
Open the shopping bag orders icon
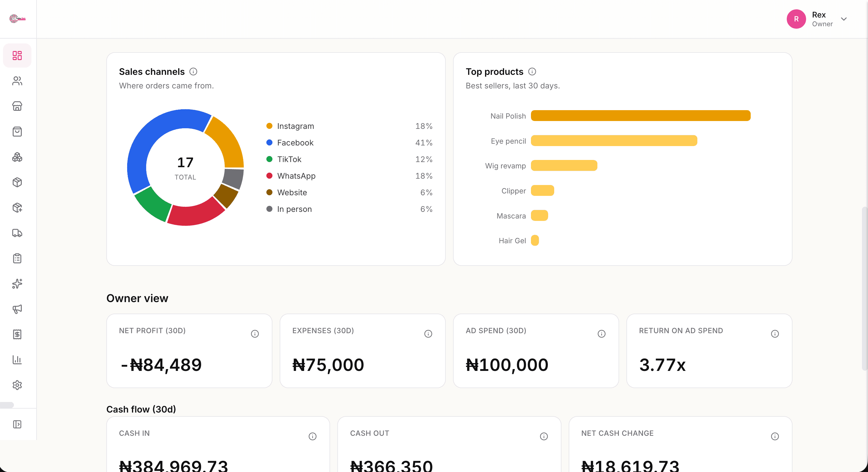tap(17, 132)
